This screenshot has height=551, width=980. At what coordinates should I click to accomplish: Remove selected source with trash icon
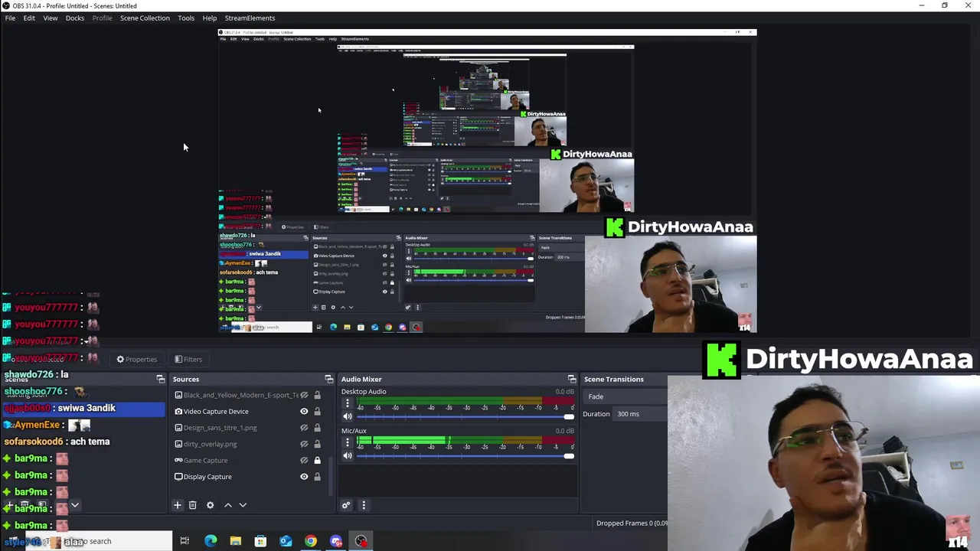coord(192,505)
